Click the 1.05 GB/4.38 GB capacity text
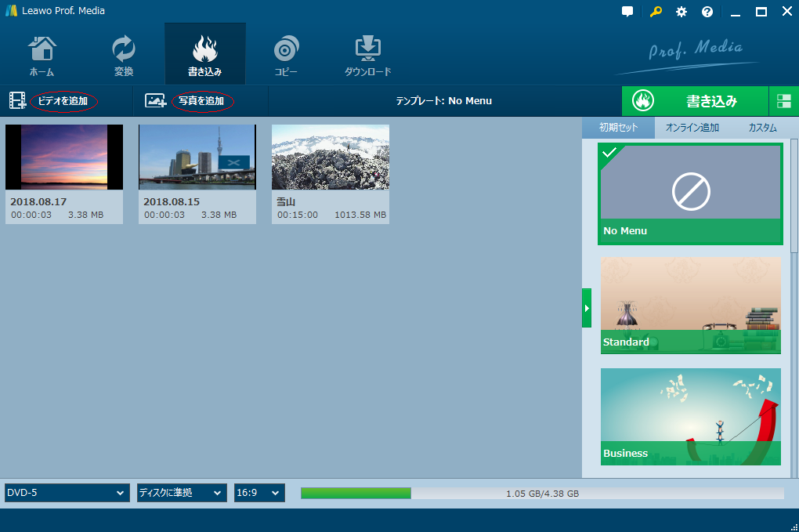Screen dimensions: 799x532 tap(542, 494)
